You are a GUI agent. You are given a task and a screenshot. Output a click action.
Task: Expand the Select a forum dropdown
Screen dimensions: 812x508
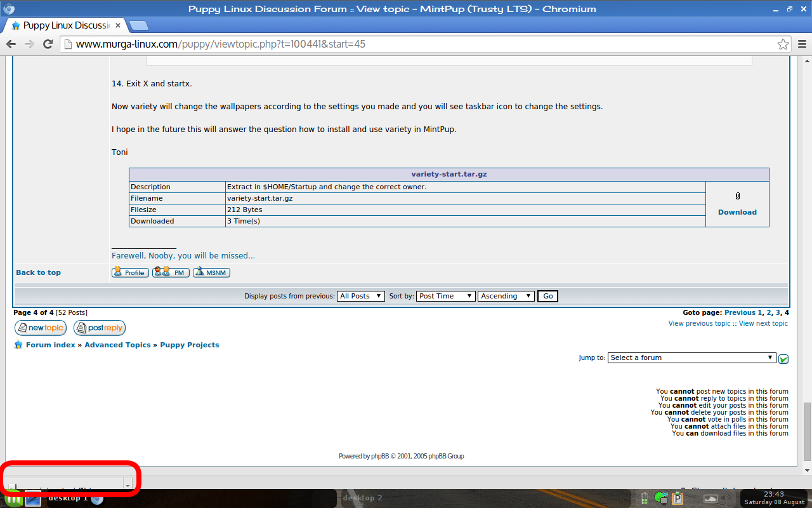click(691, 358)
